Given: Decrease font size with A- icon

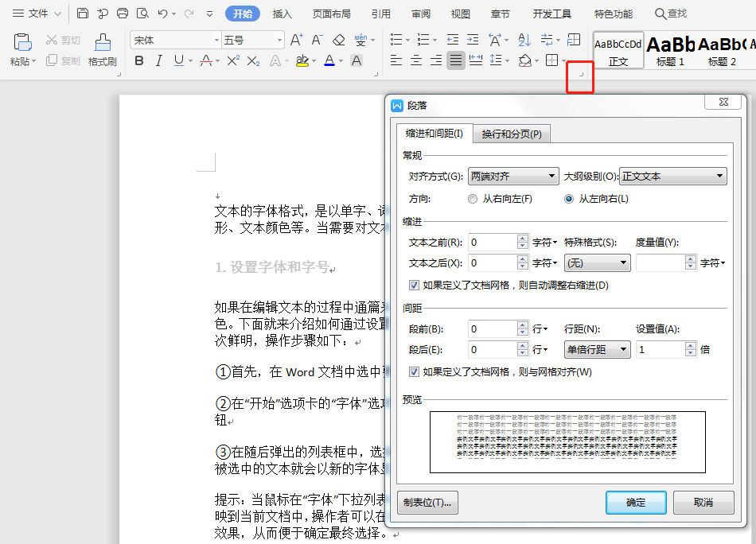Looking at the screenshot, I should 317,40.
